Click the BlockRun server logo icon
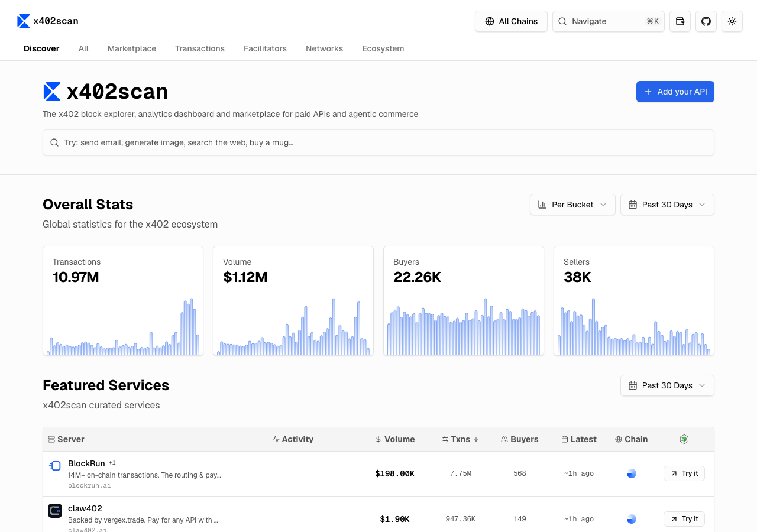757x532 pixels. [55, 466]
